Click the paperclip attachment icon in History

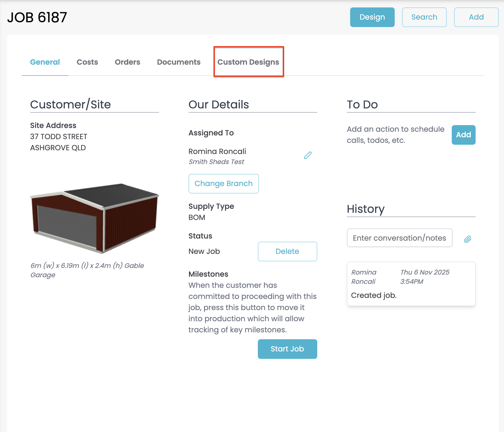pyautogui.click(x=467, y=239)
